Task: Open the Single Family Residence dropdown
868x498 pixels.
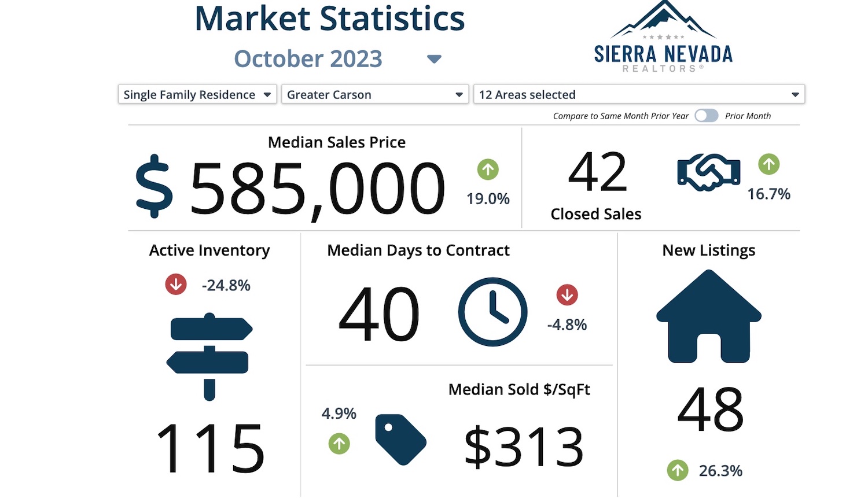Action: [x=197, y=94]
